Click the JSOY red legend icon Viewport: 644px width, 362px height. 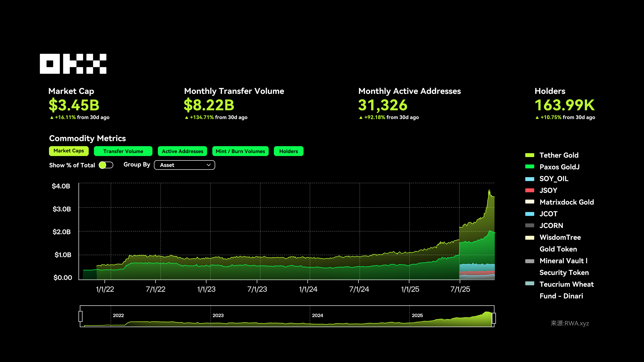tap(529, 190)
